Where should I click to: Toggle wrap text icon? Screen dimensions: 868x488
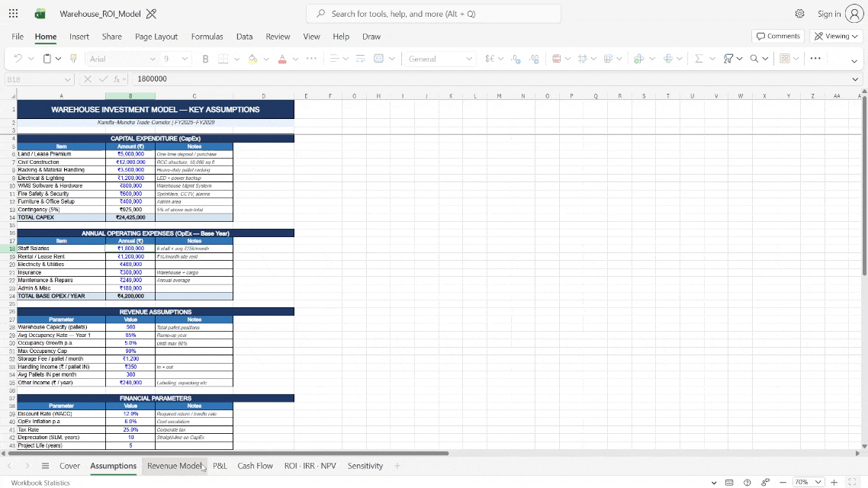point(360,59)
